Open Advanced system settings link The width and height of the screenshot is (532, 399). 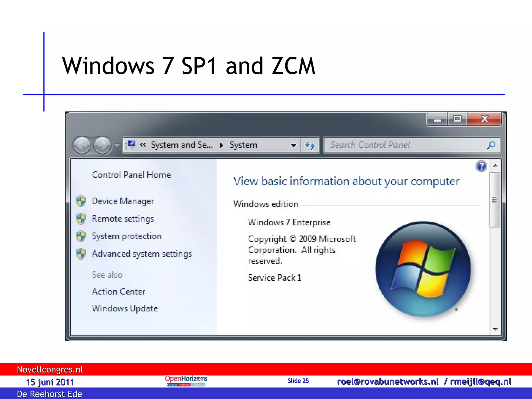(142, 254)
